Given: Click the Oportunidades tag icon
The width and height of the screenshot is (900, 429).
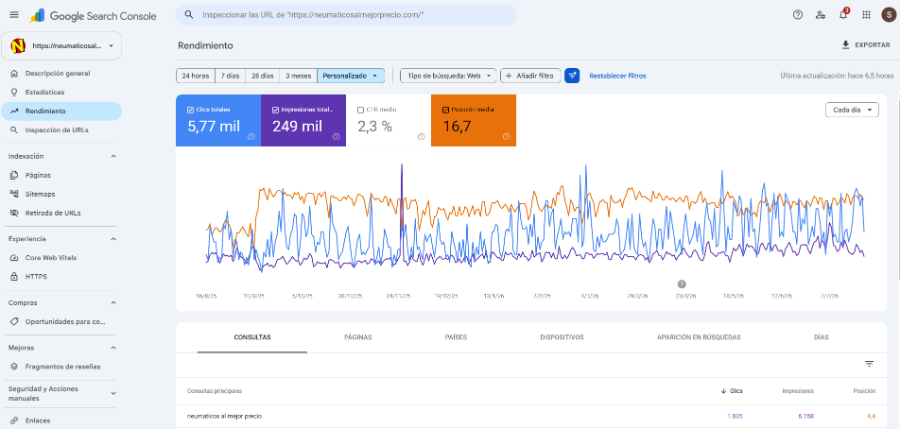Looking at the screenshot, I should click(x=14, y=322).
